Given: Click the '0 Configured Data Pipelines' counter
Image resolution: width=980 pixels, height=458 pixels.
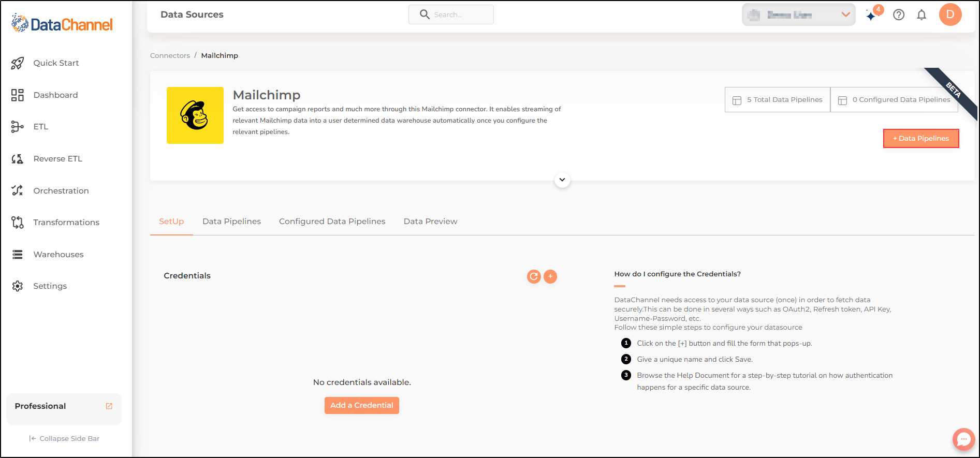Looking at the screenshot, I should coord(894,100).
